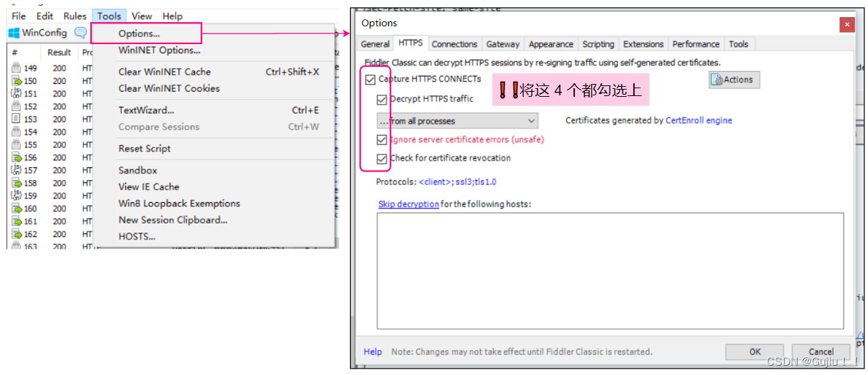This screenshot has width=868, height=375.
Task: Open the Skip decryption link
Action: pyautogui.click(x=408, y=204)
